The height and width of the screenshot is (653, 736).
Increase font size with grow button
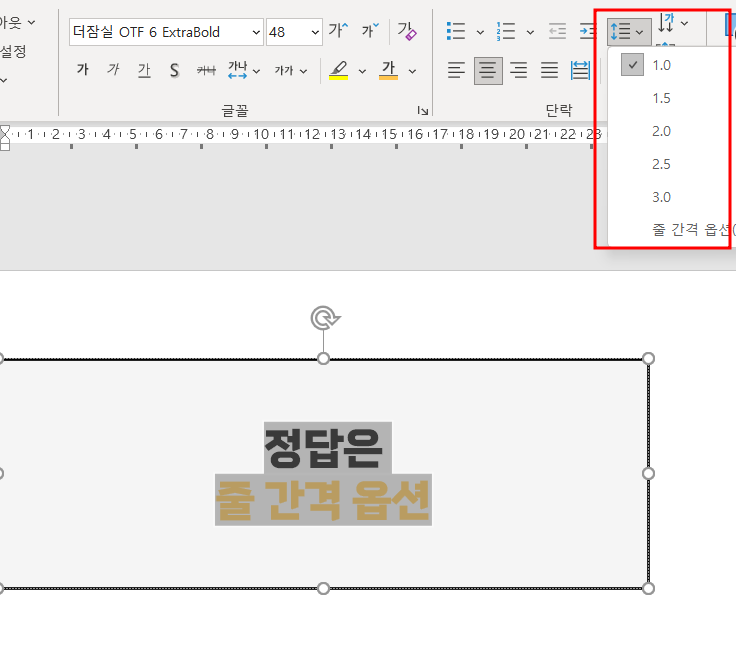point(337,31)
